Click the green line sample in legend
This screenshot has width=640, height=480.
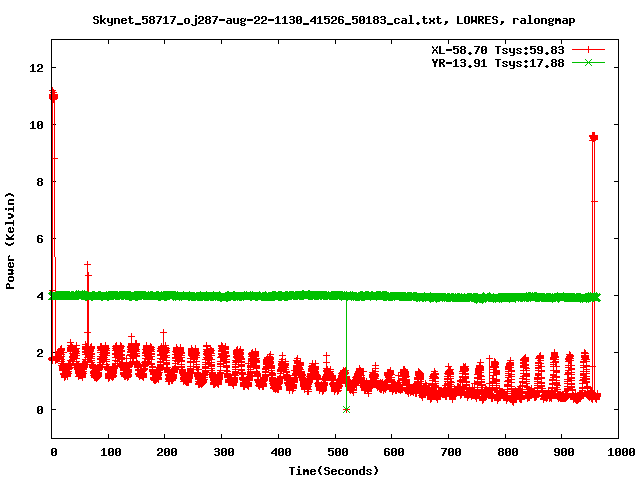click(x=588, y=63)
